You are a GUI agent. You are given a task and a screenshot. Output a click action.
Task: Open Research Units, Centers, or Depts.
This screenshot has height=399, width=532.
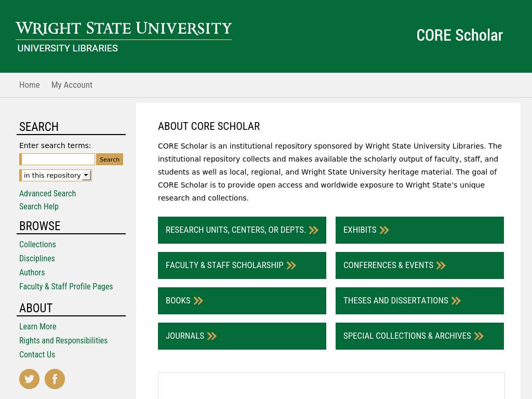(236, 230)
